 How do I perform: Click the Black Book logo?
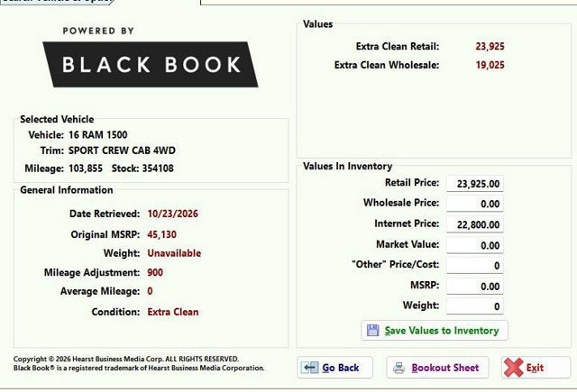[151, 64]
